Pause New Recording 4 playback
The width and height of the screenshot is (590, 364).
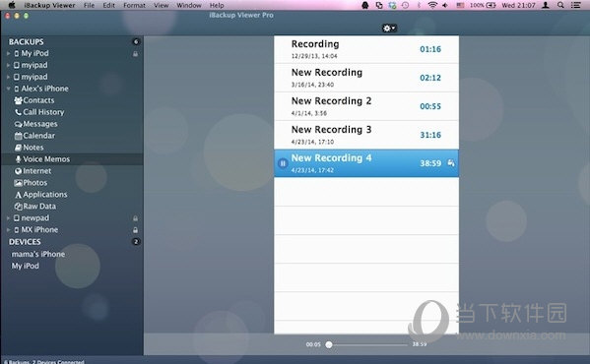coord(283,163)
